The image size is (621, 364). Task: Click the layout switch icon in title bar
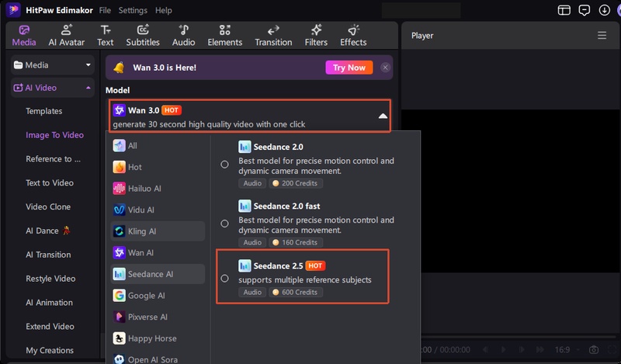click(x=564, y=10)
